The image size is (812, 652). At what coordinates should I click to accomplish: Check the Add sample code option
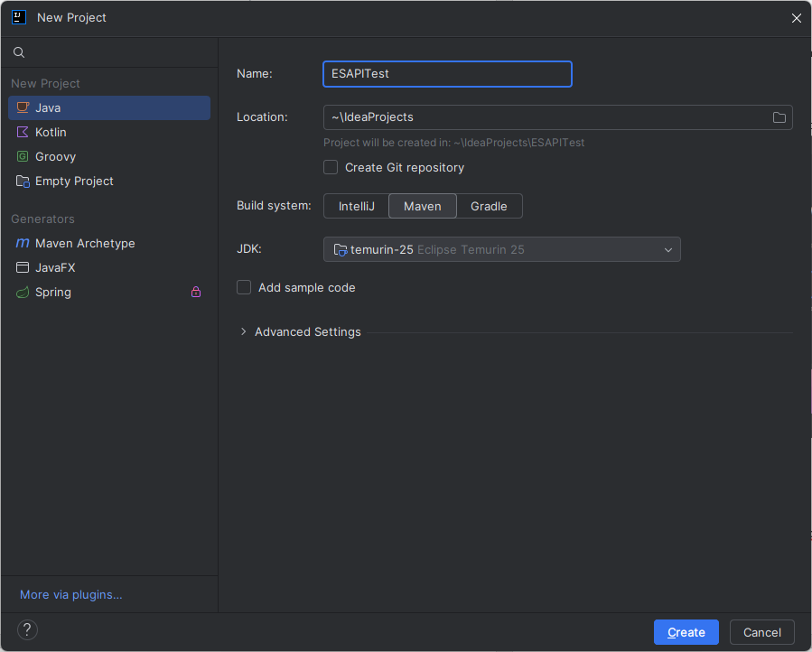click(244, 288)
